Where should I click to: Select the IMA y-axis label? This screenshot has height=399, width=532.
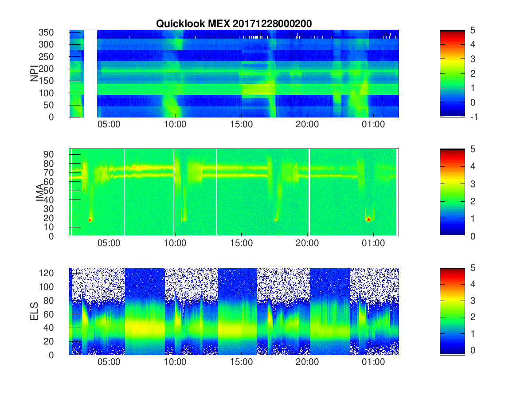40,192
